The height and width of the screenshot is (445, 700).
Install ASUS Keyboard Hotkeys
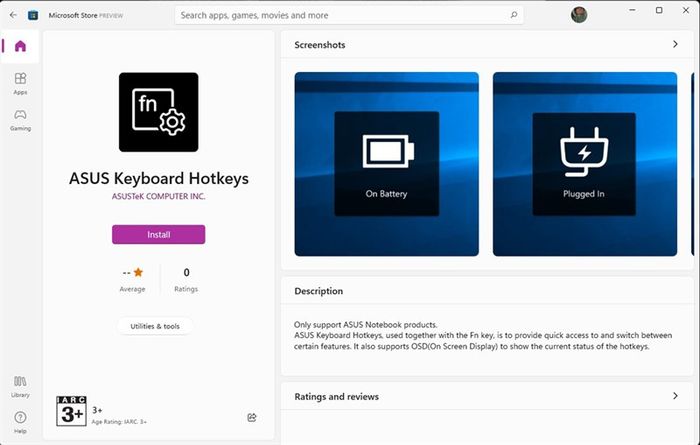pyautogui.click(x=158, y=234)
